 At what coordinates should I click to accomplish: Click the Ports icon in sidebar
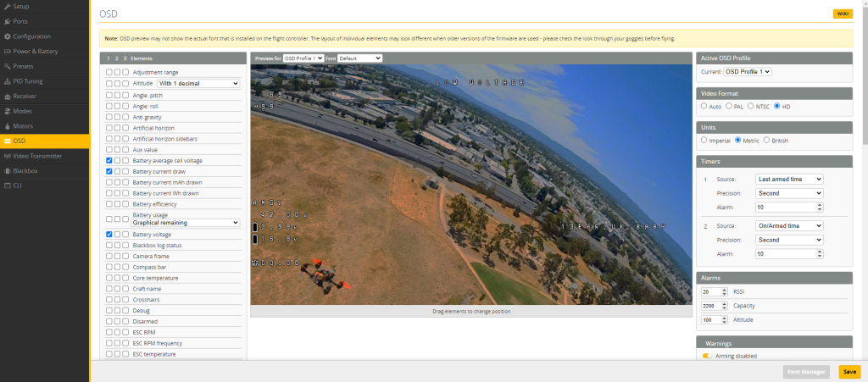coord(8,21)
